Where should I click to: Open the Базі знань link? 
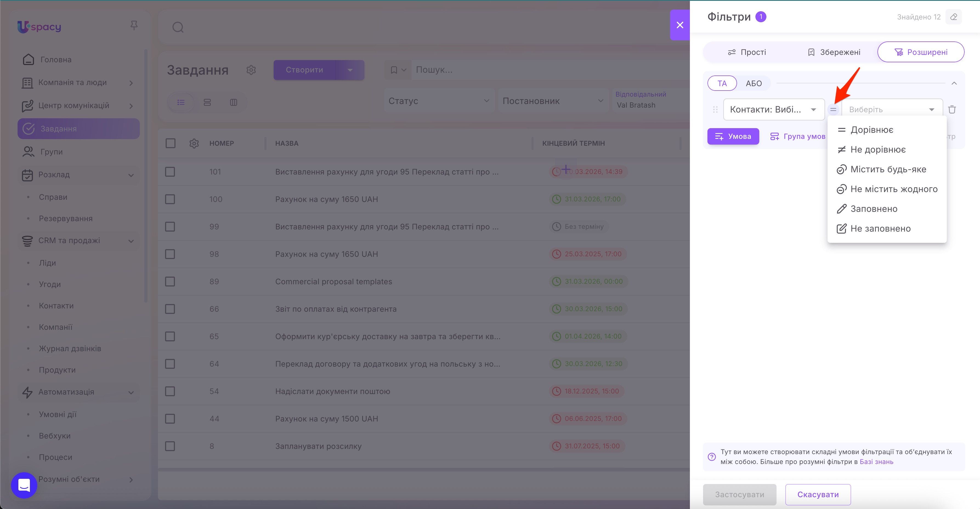[876, 462]
